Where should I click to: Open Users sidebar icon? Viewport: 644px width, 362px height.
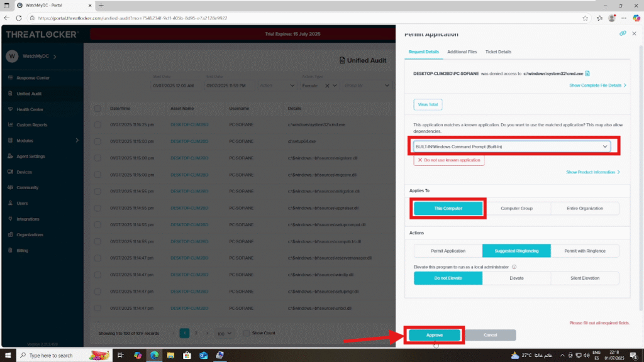[10, 203]
